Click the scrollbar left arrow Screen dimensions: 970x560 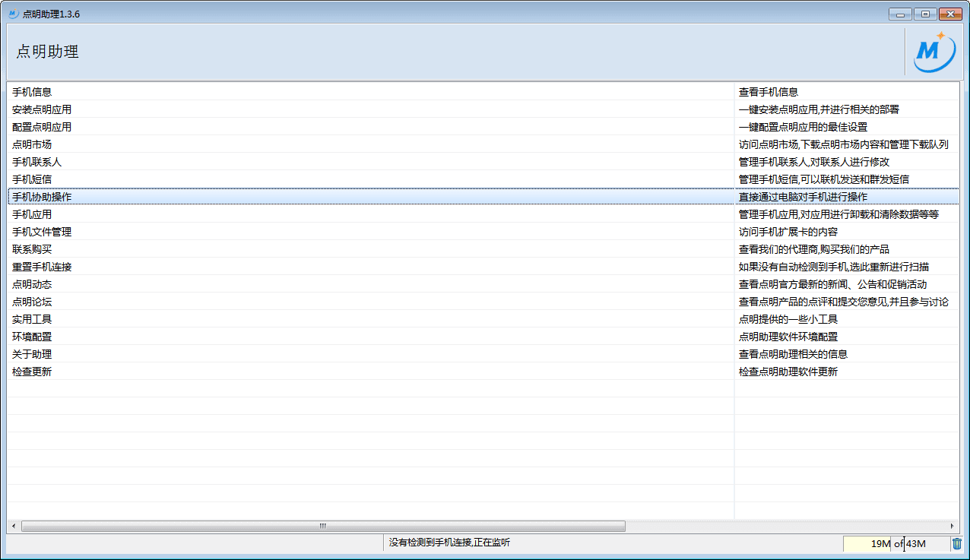tap(13, 526)
